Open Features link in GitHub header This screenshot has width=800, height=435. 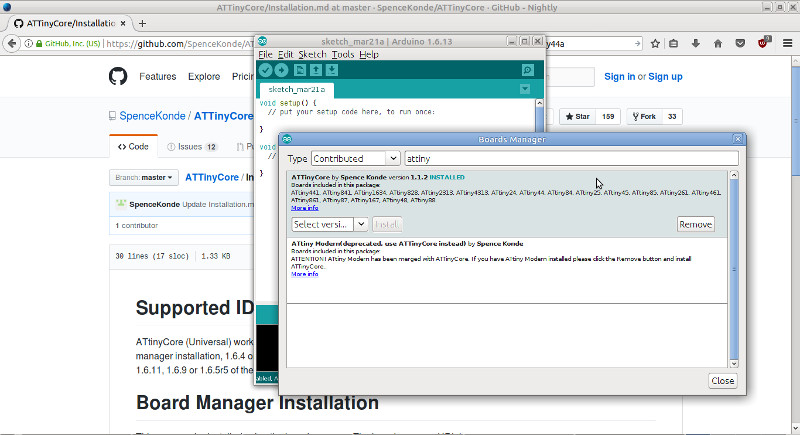coord(158,76)
